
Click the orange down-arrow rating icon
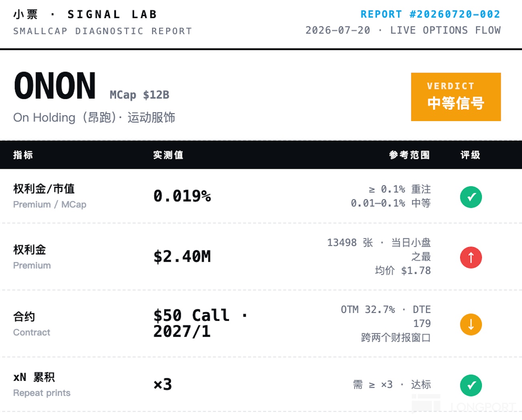(x=471, y=324)
